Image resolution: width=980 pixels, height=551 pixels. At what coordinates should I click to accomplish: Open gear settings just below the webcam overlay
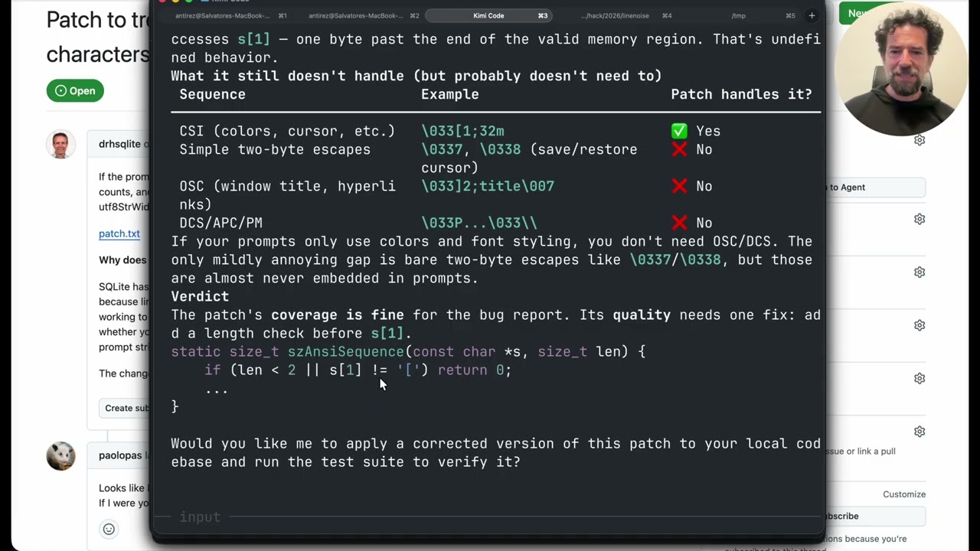pyautogui.click(x=920, y=140)
